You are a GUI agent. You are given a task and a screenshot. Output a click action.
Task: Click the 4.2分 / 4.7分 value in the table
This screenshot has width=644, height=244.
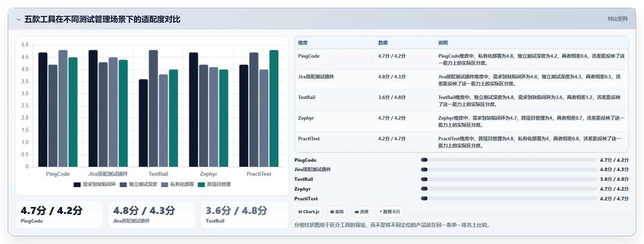392,139
